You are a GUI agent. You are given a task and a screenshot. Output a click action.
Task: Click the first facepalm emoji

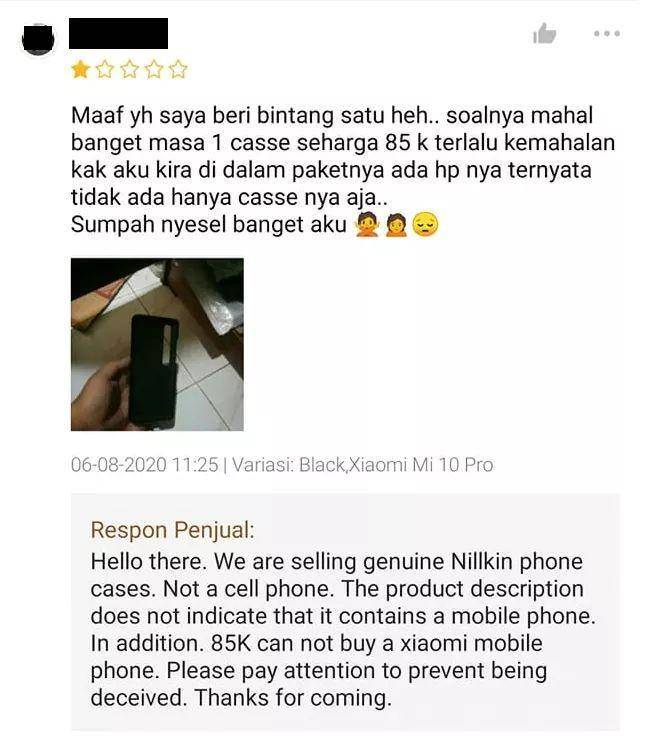tap(367, 224)
